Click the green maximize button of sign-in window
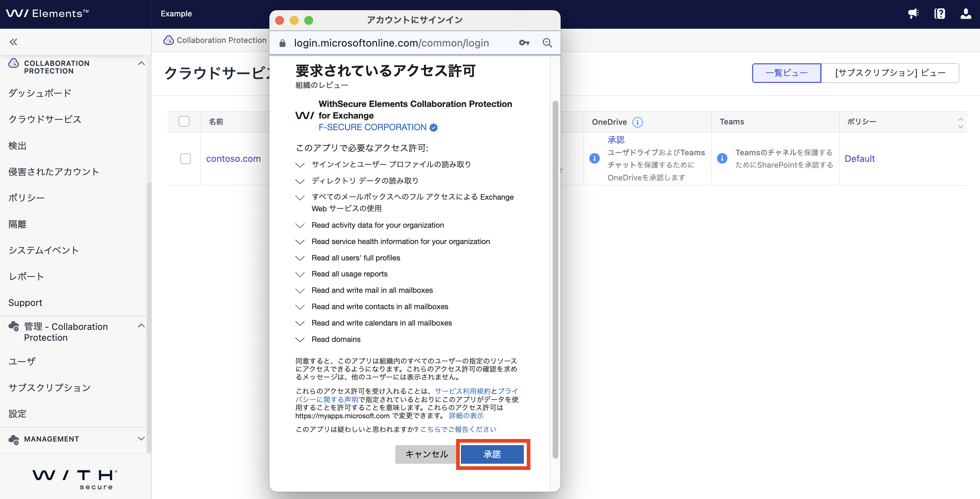 pyautogui.click(x=309, y=20)
